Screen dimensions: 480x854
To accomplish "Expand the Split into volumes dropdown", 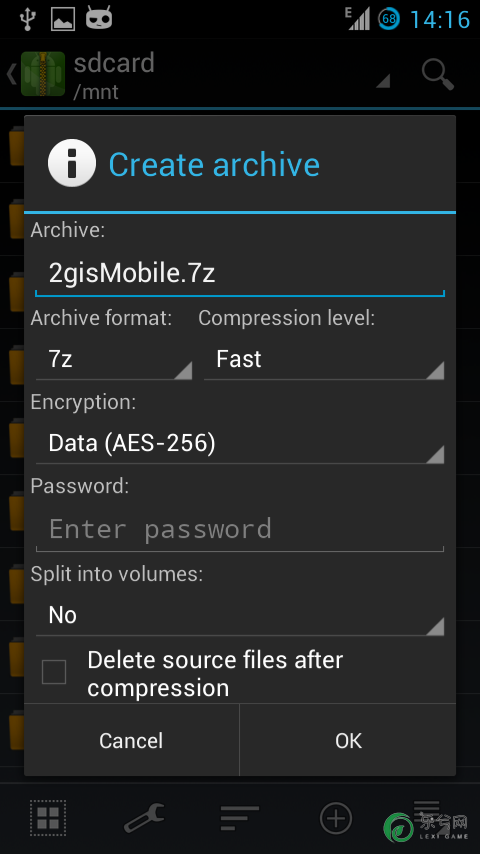I will click(240, 615).
